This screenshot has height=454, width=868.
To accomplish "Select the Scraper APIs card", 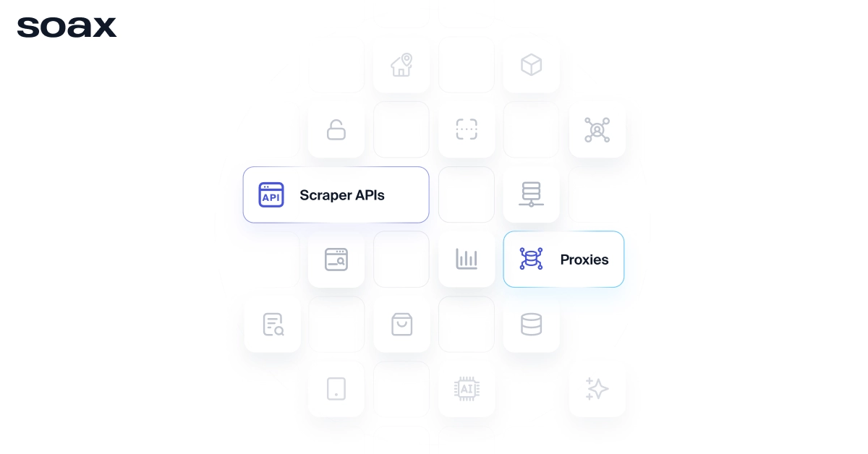I will tap(336, 194).
